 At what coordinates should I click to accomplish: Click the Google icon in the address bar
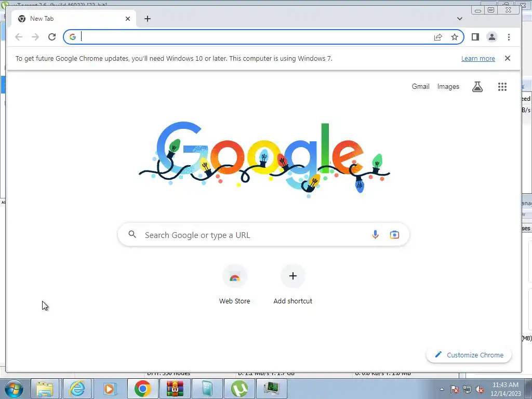click(x=73, y=37)
